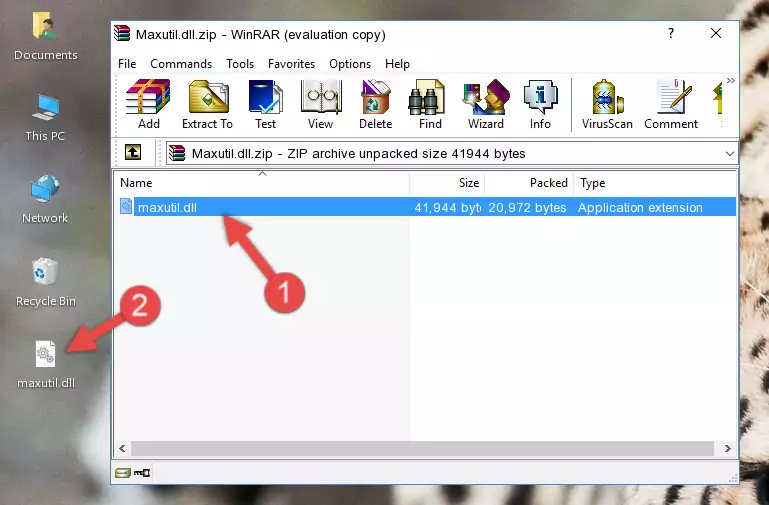The image size is (769, 505).
Task: Click the Add toolbar icon
Action: [x=148, y=104]
